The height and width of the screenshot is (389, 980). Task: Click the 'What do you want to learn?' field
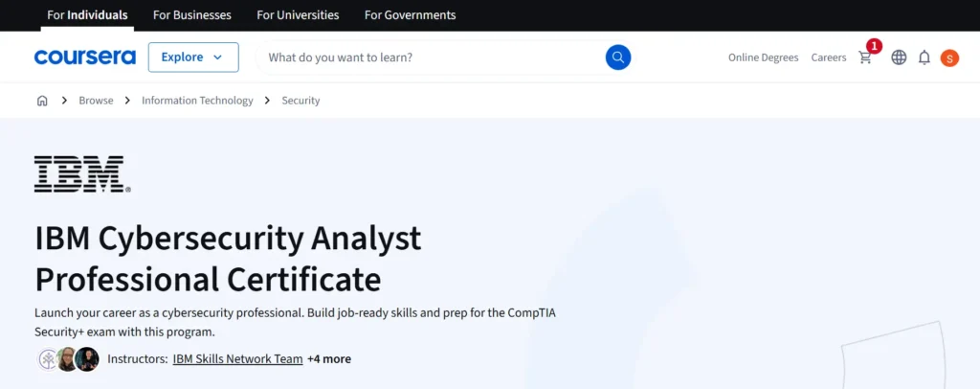[x=432, y=57]
